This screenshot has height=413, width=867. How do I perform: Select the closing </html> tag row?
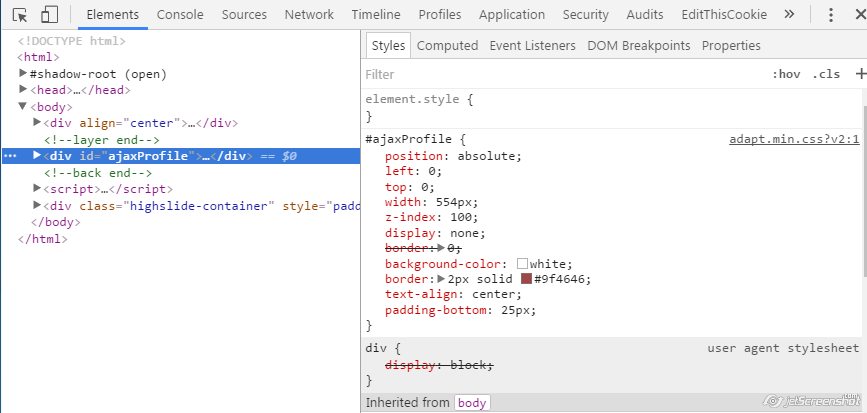43,239
